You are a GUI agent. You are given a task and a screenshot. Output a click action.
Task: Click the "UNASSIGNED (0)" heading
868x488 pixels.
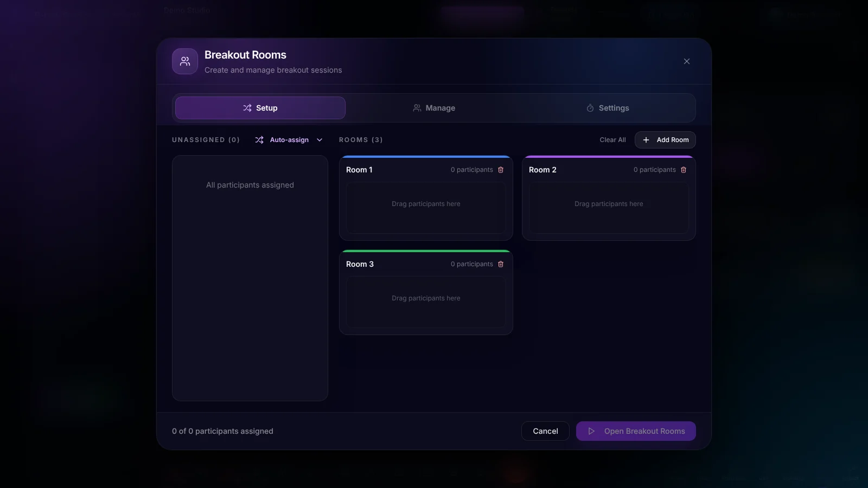point(206,140)
